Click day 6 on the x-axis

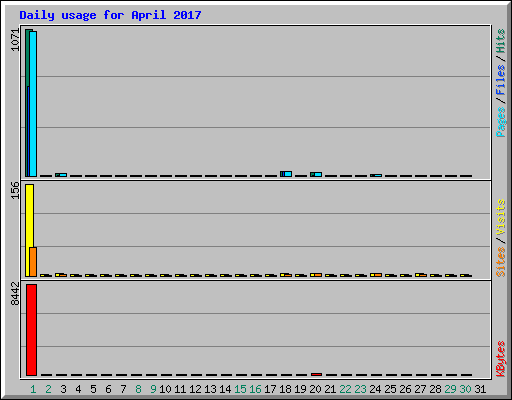108,389
